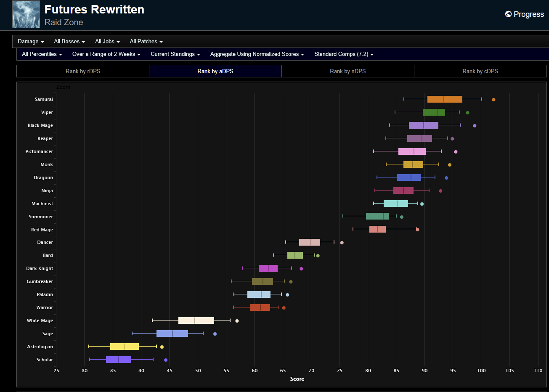Open the Rank by cDPS tab
The image size is (549, 392).
pyautogui.click(x=480, y=71)
